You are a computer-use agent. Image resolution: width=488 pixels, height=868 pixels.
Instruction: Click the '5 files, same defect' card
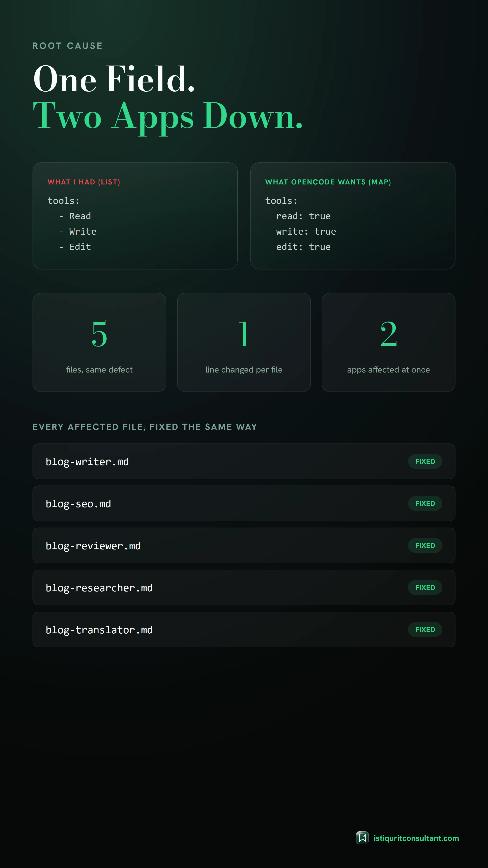[99, 342]
